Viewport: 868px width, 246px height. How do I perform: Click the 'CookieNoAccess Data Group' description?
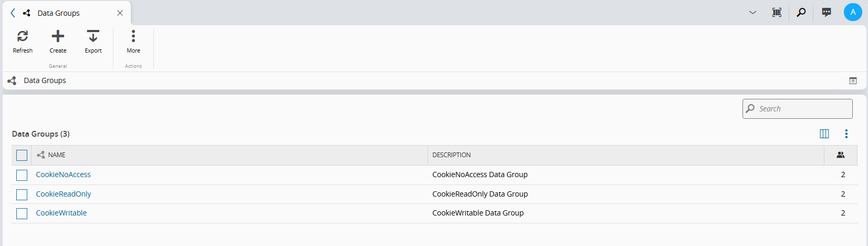(480, 175)
